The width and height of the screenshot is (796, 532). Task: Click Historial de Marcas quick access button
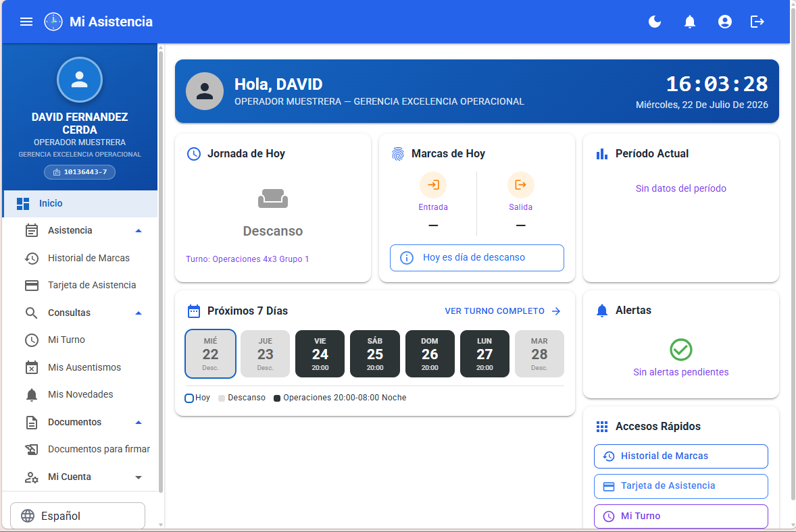point(680,456)
